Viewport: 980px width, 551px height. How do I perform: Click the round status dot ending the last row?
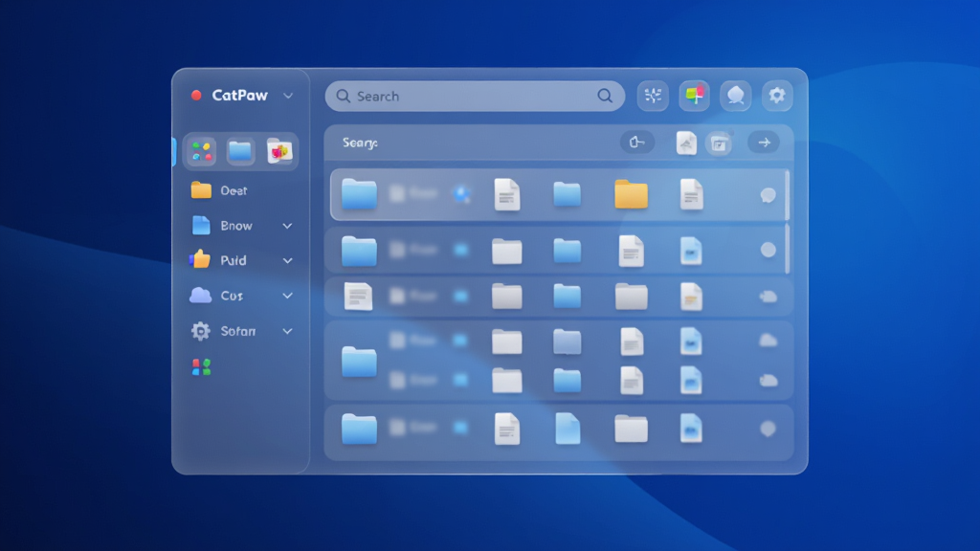coord(768,429)
